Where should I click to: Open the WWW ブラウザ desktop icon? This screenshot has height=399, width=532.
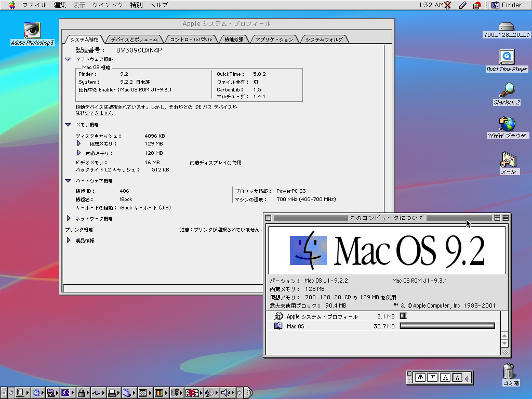(507, 124)
